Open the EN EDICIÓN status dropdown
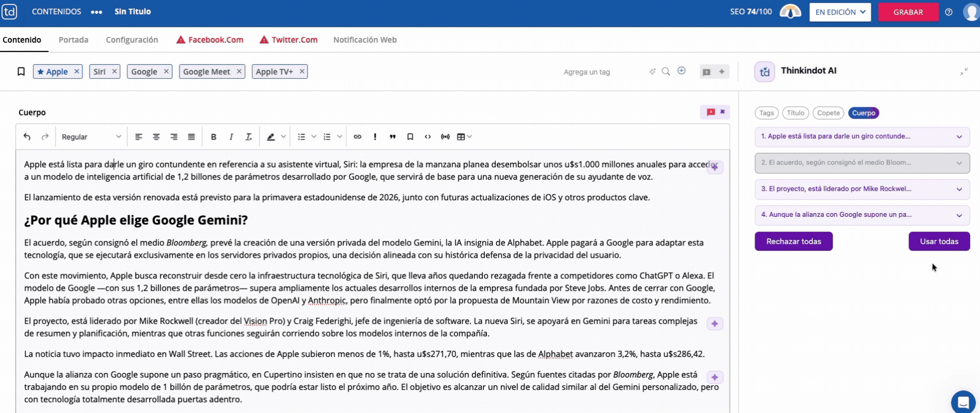Viewport: 980px width, 413px height. [x=840, y=12]
